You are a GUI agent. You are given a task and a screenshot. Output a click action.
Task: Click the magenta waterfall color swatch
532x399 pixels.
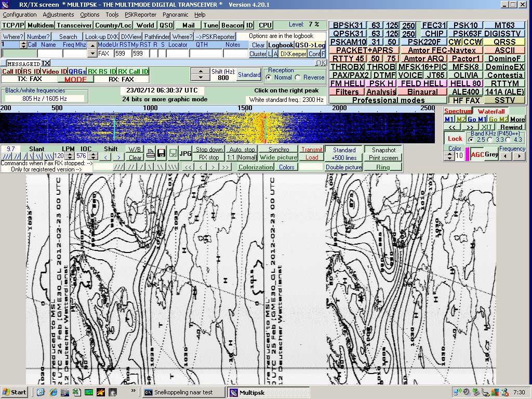pyautogui.click(x=467, y=155)
